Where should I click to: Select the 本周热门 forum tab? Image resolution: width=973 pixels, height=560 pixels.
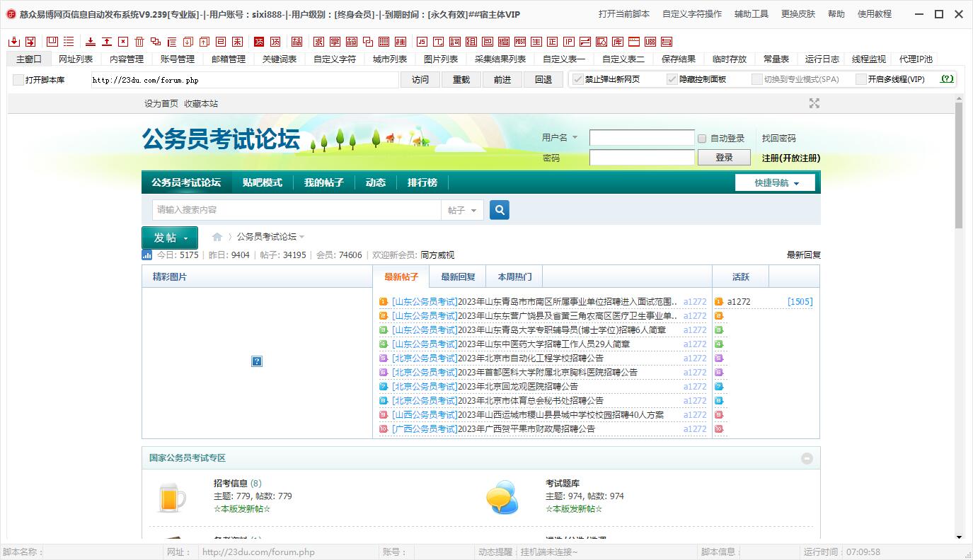coord(514,276)
